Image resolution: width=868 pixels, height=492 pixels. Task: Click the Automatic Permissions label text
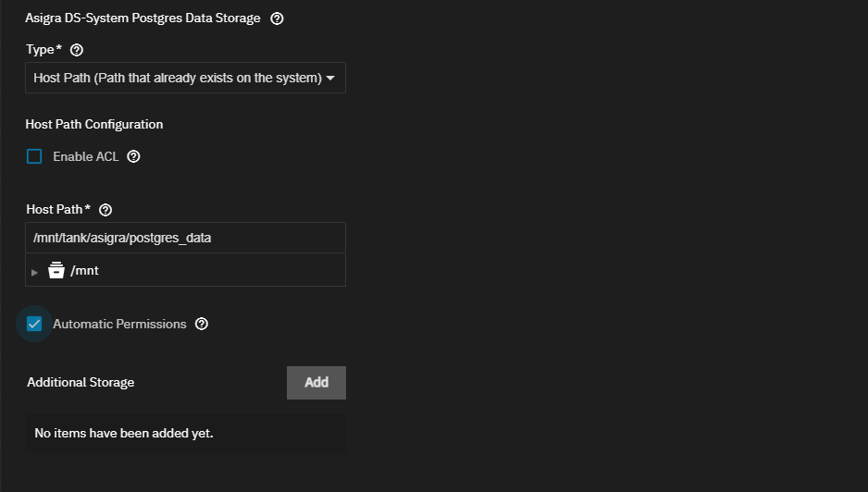point(119,324)
